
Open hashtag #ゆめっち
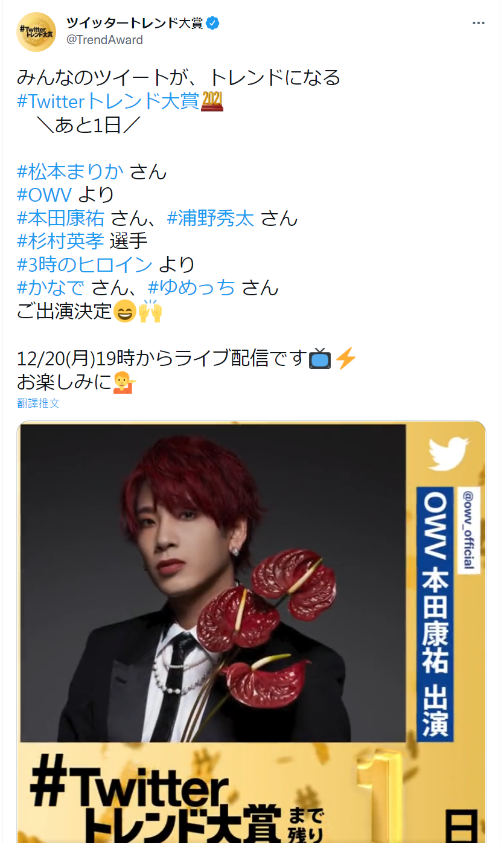191,287
